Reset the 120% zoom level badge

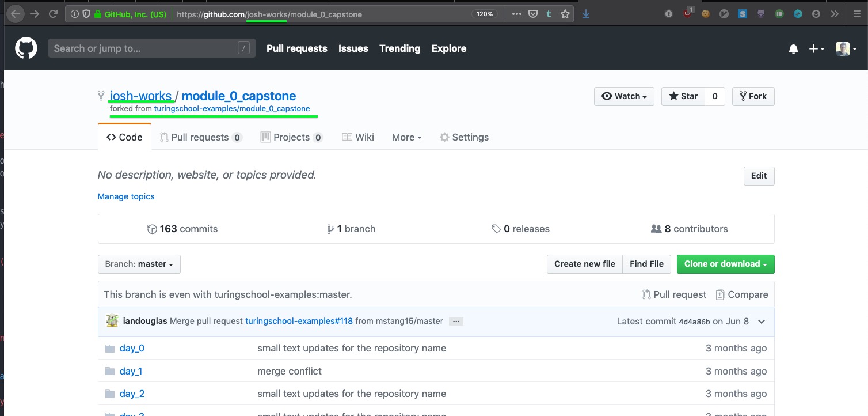pos(485,14)
